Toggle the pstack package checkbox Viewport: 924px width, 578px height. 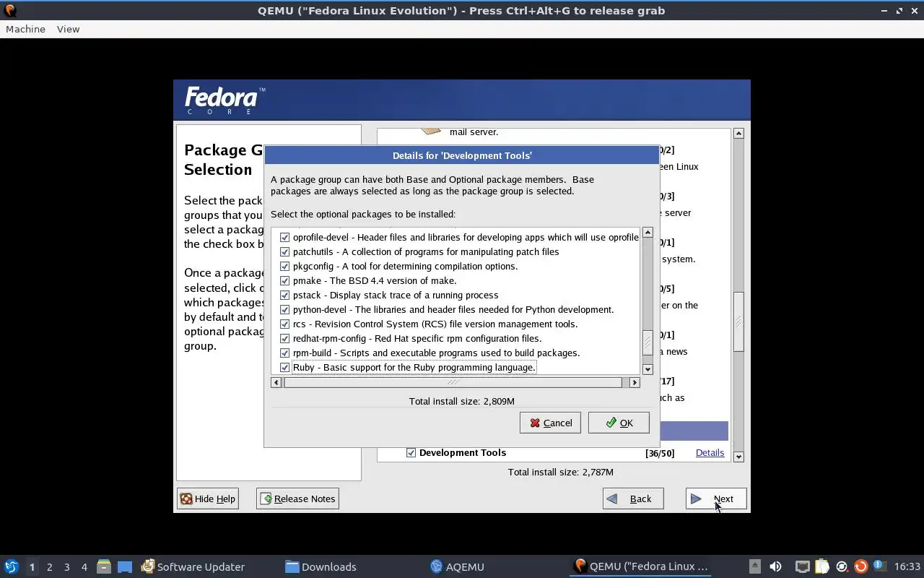click(x=284, y=295)
